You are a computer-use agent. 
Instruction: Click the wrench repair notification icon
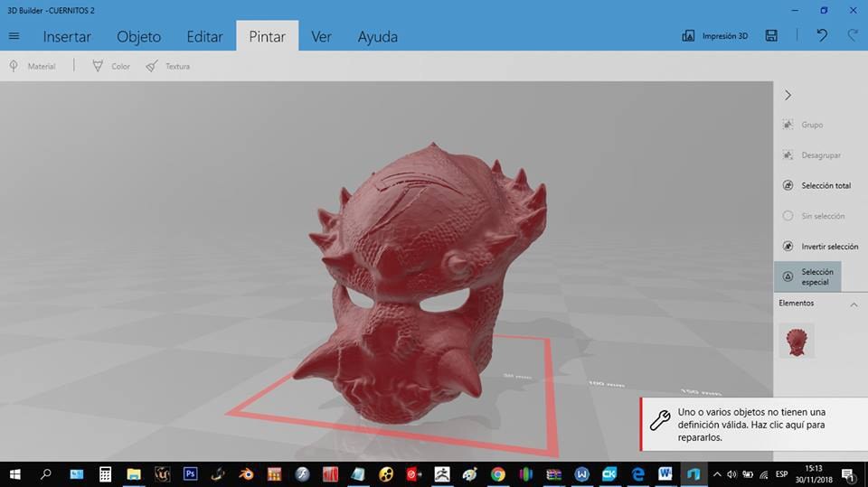660,421
